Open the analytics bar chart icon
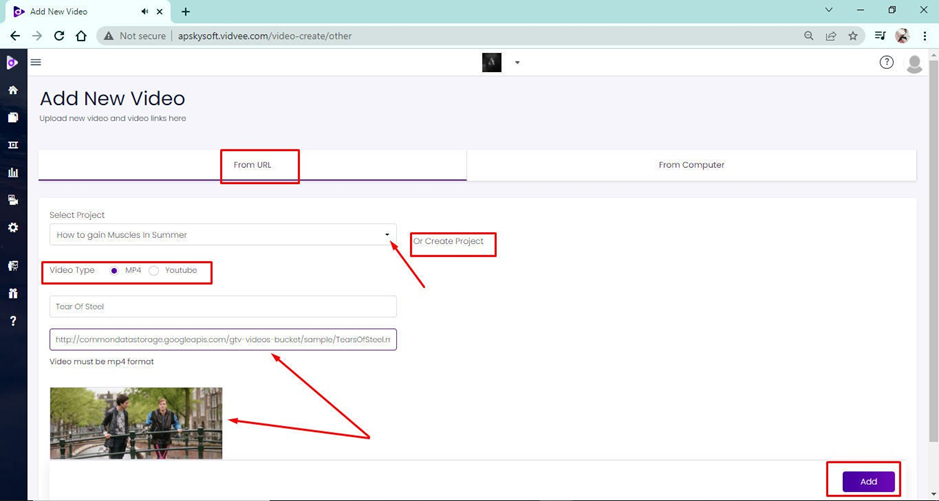The height and width of the screenshot is (501, 939). point(13,172)
